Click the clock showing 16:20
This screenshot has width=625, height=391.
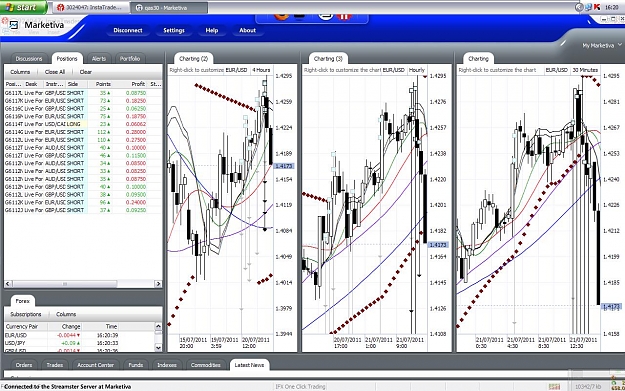[611, 7]
